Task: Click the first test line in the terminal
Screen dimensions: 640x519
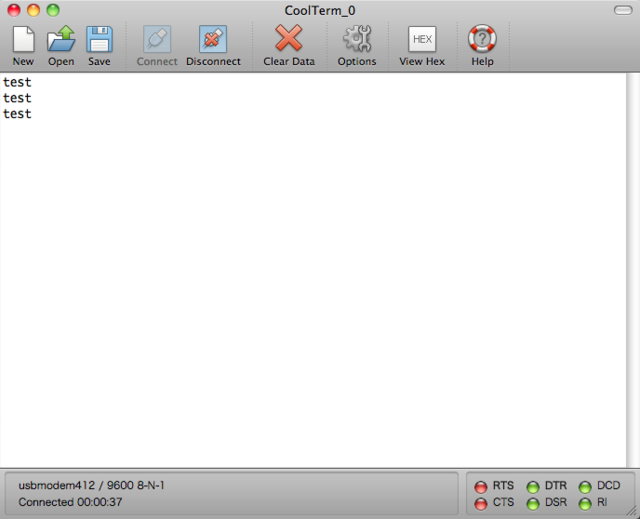Action: [17, 82]
